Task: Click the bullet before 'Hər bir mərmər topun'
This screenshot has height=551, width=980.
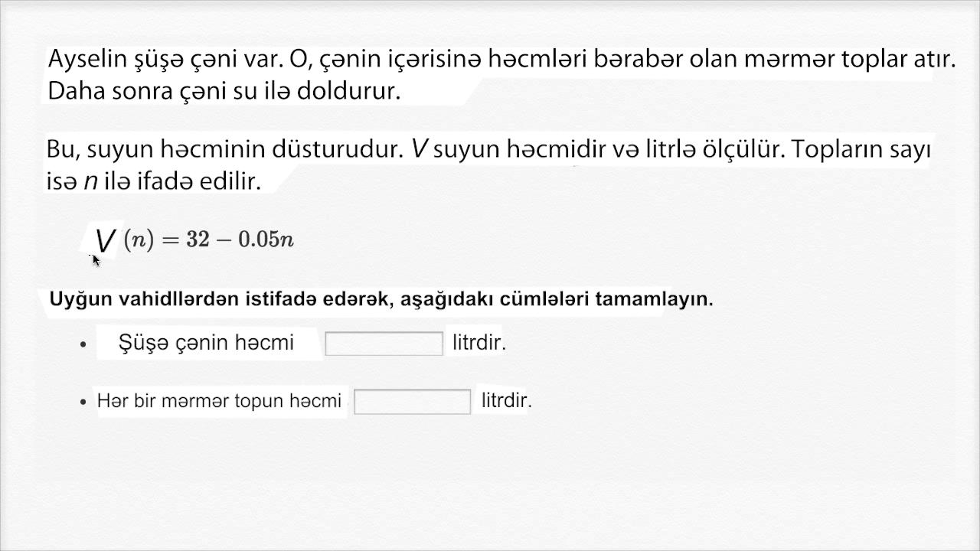Action: tap(84, 402)
